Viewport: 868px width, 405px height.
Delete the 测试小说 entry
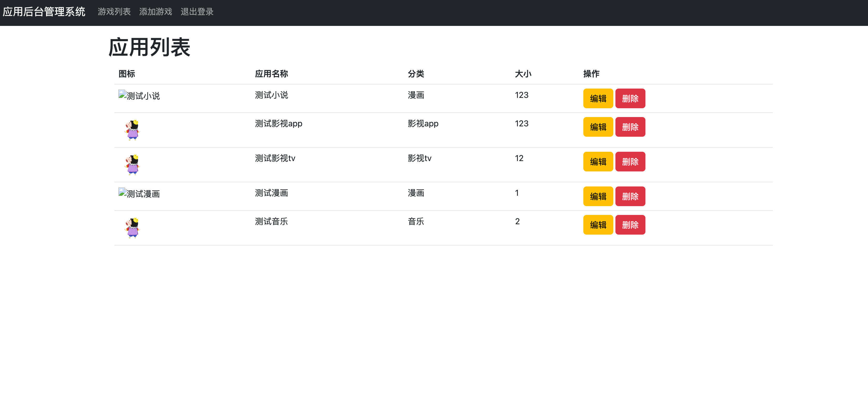point(630,98)
